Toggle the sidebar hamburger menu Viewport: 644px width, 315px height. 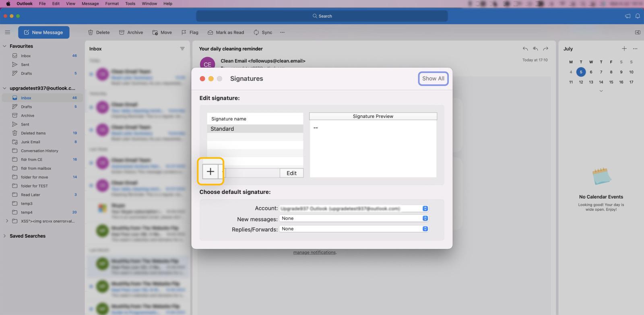[x=7, y=32]
